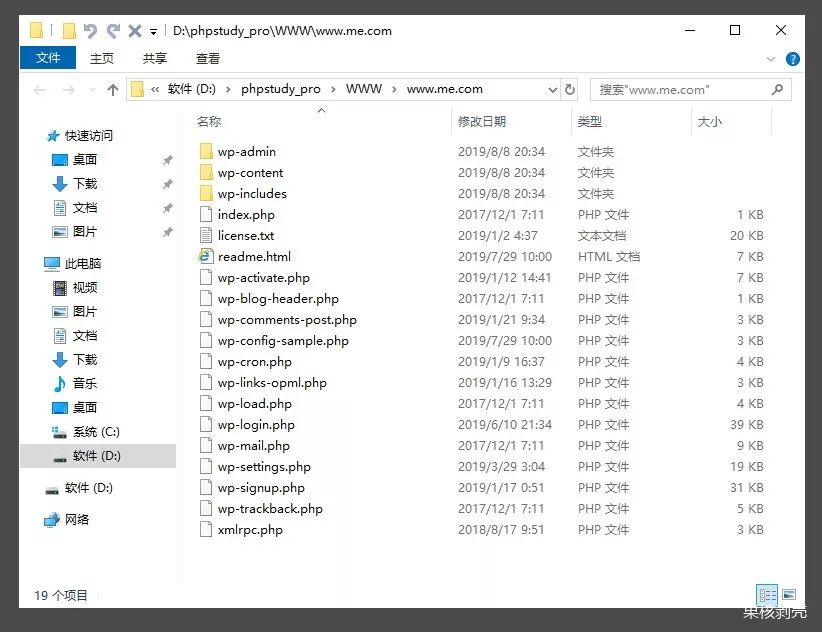This screenshot has height=632, width=822.
Task: Open pinned 桌面 under quick access
Action: point(84,159)
